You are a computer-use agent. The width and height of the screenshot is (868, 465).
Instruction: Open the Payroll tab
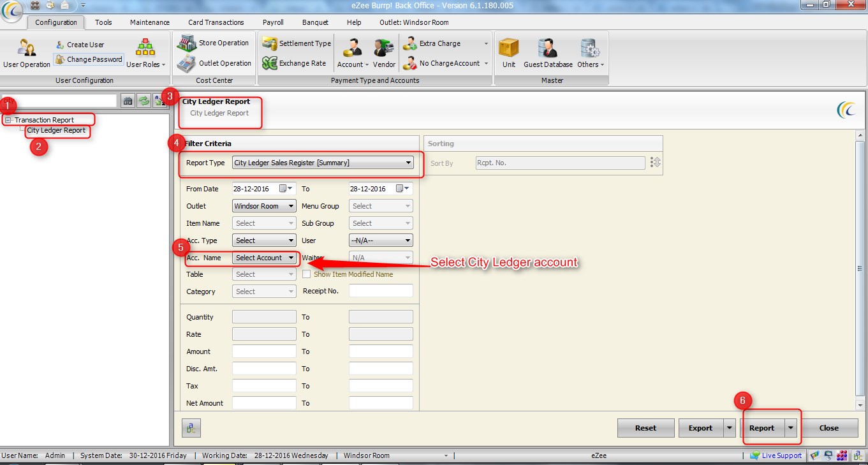pos(273,22)
